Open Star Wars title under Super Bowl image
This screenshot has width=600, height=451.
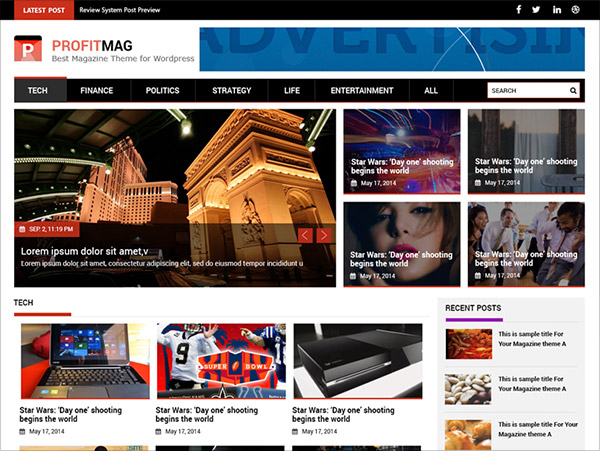pos(207,414)
